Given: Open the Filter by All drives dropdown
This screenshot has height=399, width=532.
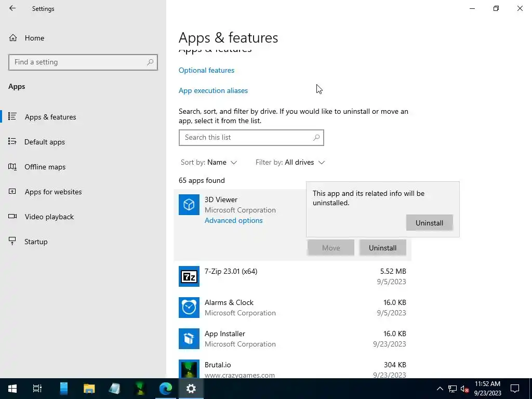Looking at the screenshot, I should 290,163.
